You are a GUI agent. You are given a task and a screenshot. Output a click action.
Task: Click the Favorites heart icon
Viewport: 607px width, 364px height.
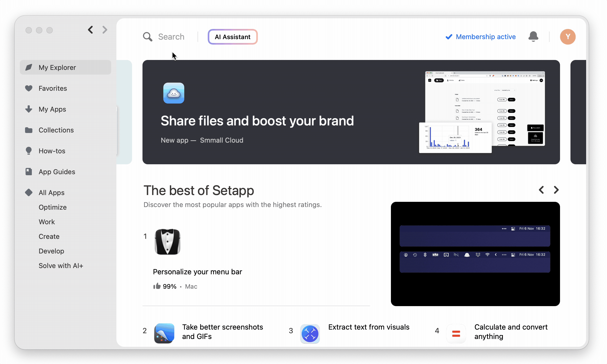tap(29, 88)
